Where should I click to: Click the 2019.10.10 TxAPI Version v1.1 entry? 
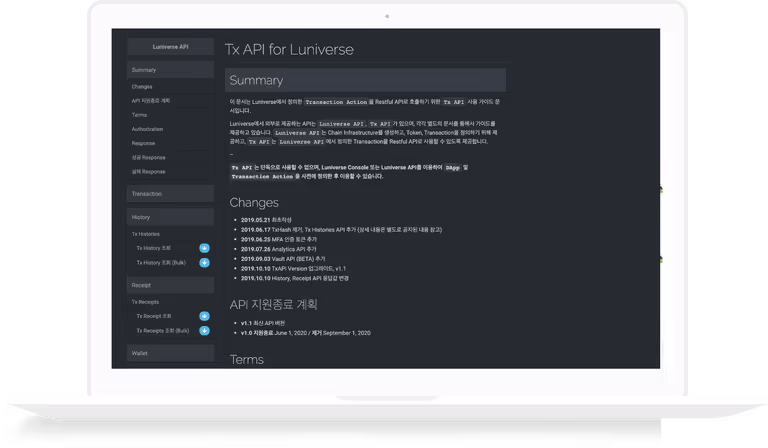(293, 269)
